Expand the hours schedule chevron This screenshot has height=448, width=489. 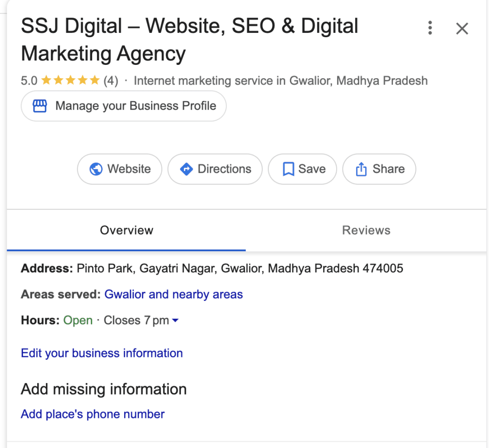coord(175,320)
